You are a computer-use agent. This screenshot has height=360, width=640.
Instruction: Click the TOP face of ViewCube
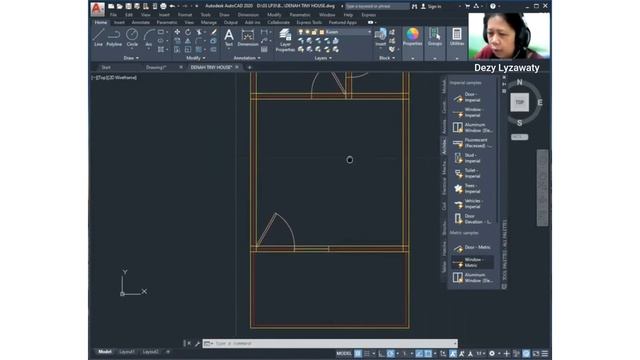tap(519, 102)
